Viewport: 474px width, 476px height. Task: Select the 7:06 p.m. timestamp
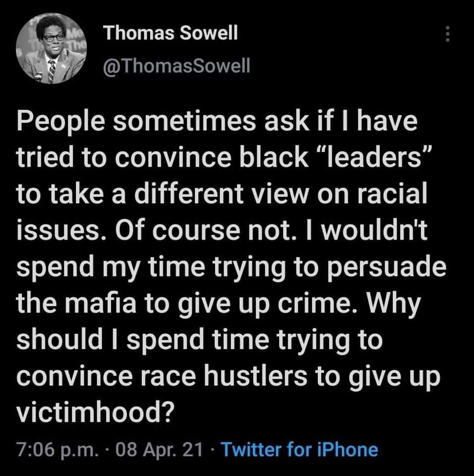[57, 450]
